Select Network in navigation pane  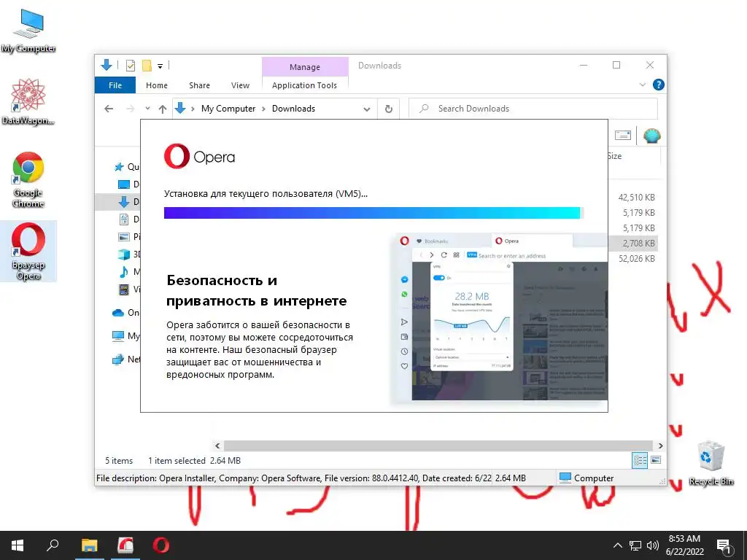[x=125, y=359]
